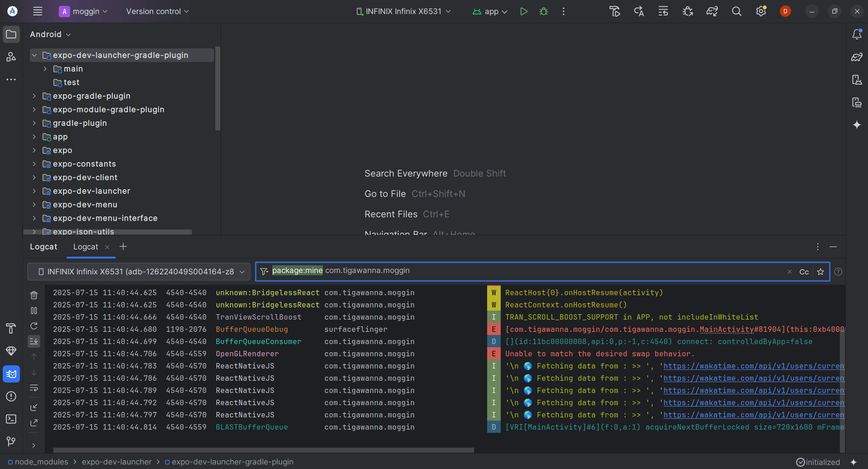Open the main hamburger menu
This screenshot has height=469, width=868.
click(38, 11)
